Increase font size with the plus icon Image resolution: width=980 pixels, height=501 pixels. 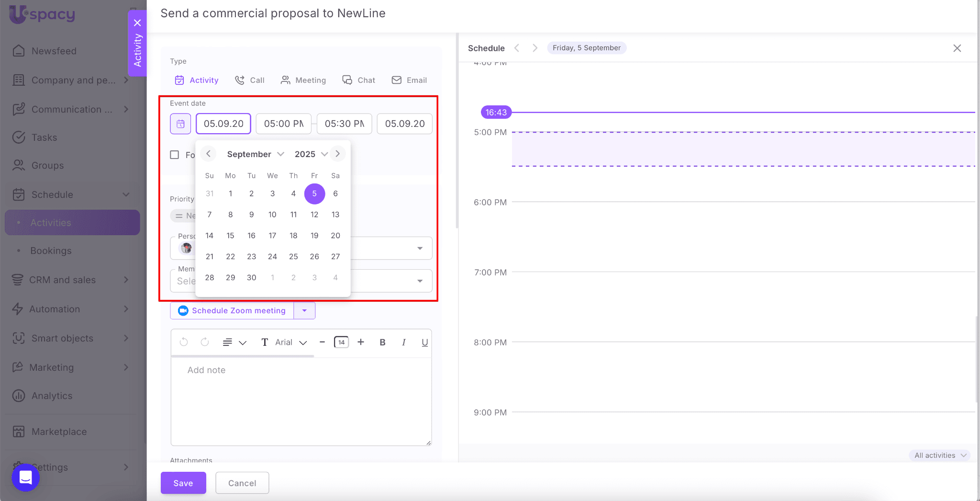pos(361,342)
